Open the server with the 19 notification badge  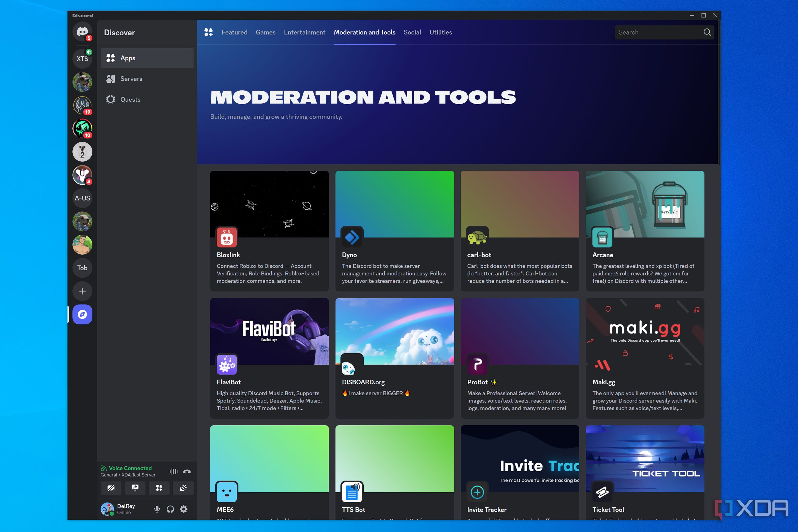(82, 105)
